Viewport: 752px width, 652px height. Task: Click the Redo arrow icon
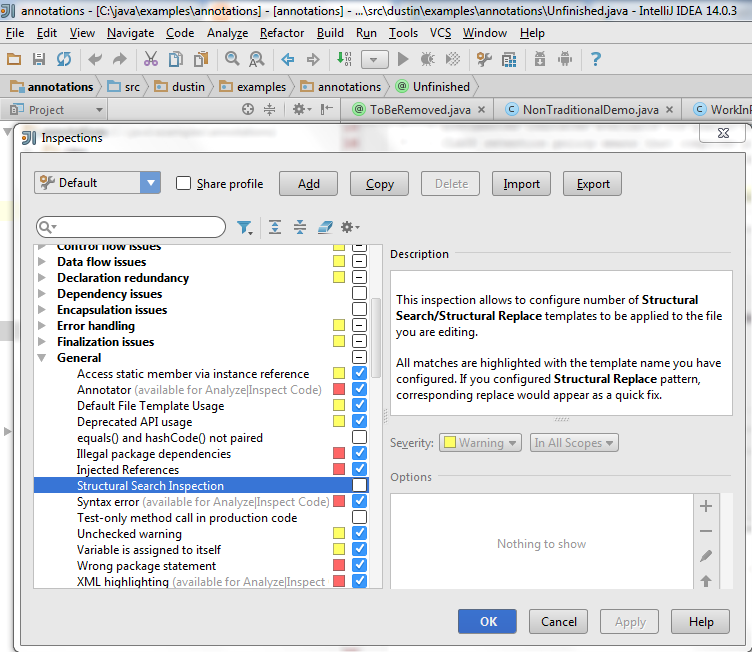pos(119,59)
